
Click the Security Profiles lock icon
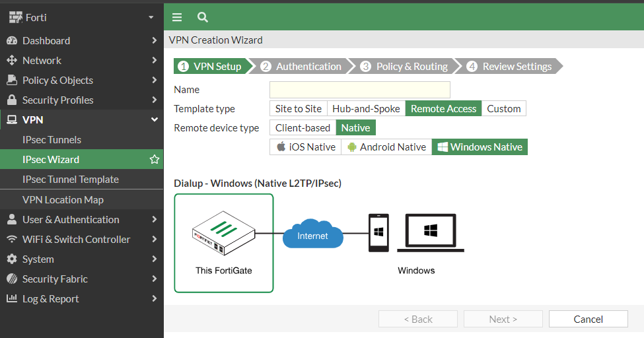12,100
